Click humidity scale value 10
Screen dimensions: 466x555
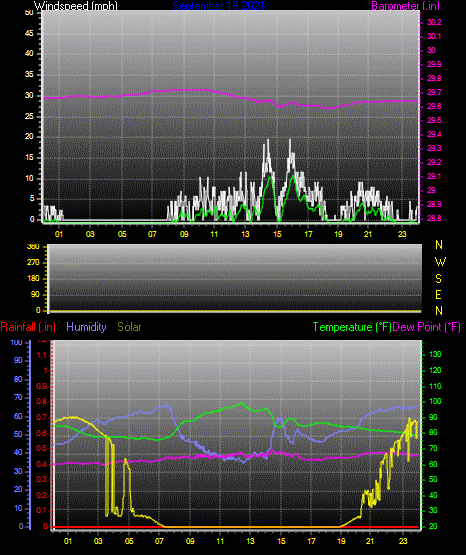(18, 508)
